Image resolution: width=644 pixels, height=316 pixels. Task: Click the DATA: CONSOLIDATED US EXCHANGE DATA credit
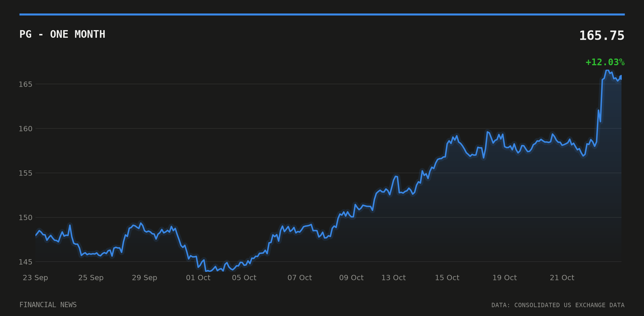pyautogui.click(x=558, y=305)
